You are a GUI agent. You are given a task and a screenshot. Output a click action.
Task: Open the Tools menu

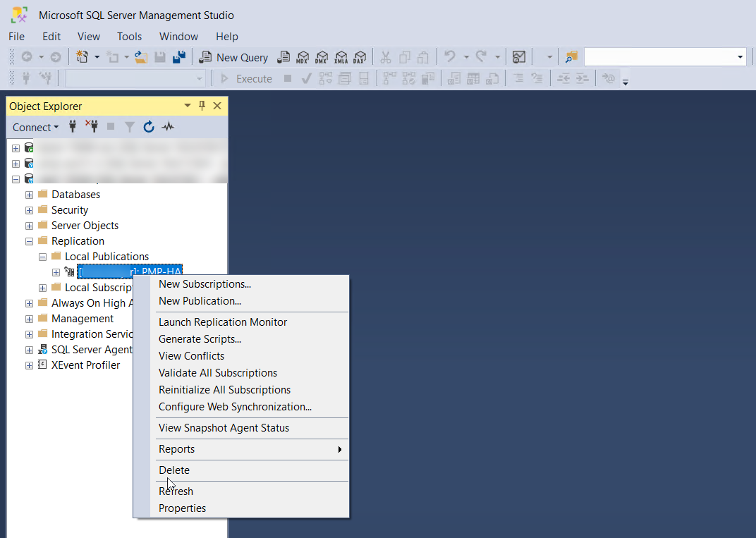[129, 36]
